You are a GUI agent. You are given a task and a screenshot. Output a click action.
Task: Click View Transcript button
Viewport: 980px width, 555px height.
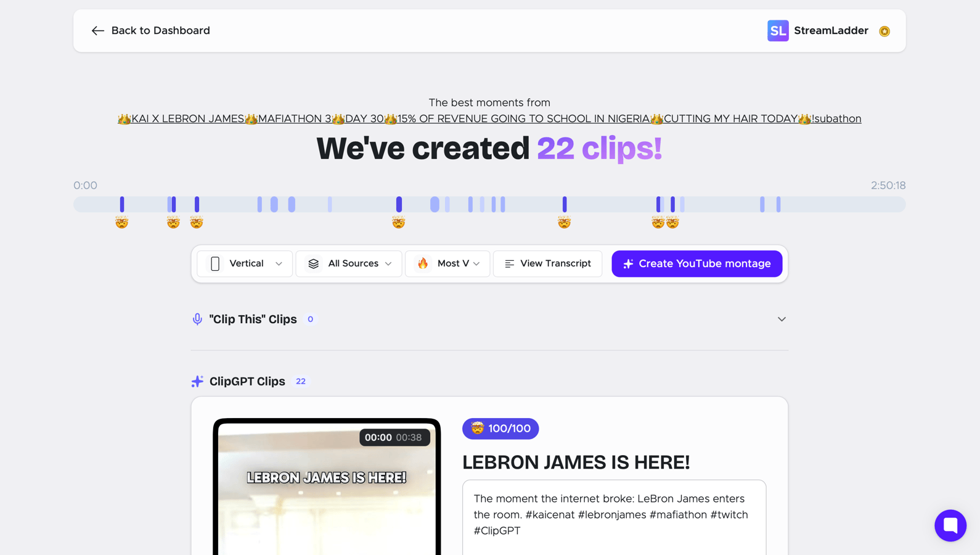tap(547, 264)
